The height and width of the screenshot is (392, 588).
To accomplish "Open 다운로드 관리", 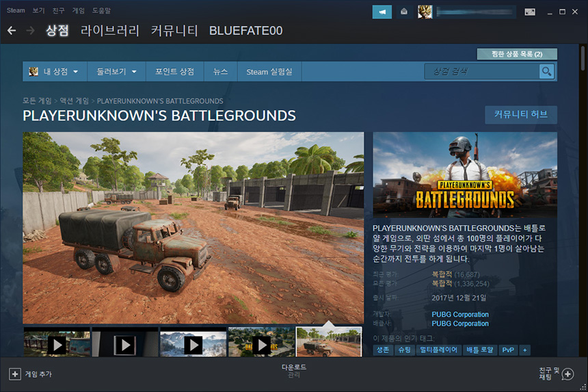I will tap(293, 371).
